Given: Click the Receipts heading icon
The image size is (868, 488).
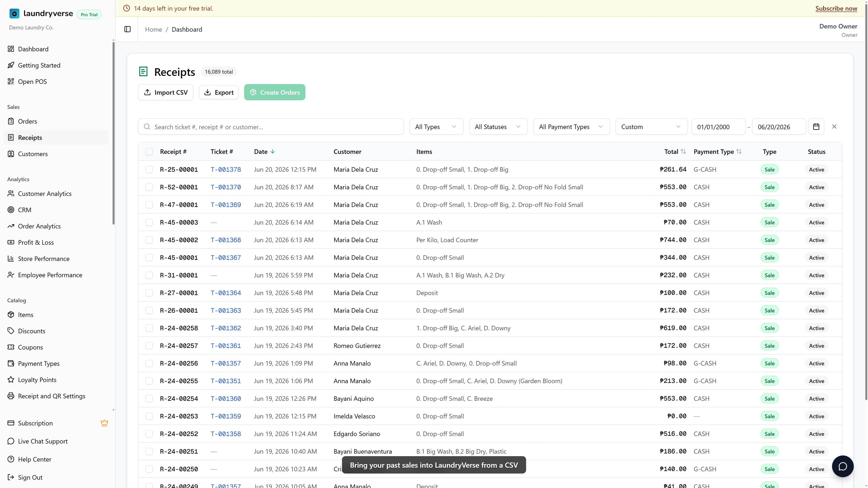Looking at the screenshot, I should click(x=143, y=71).
